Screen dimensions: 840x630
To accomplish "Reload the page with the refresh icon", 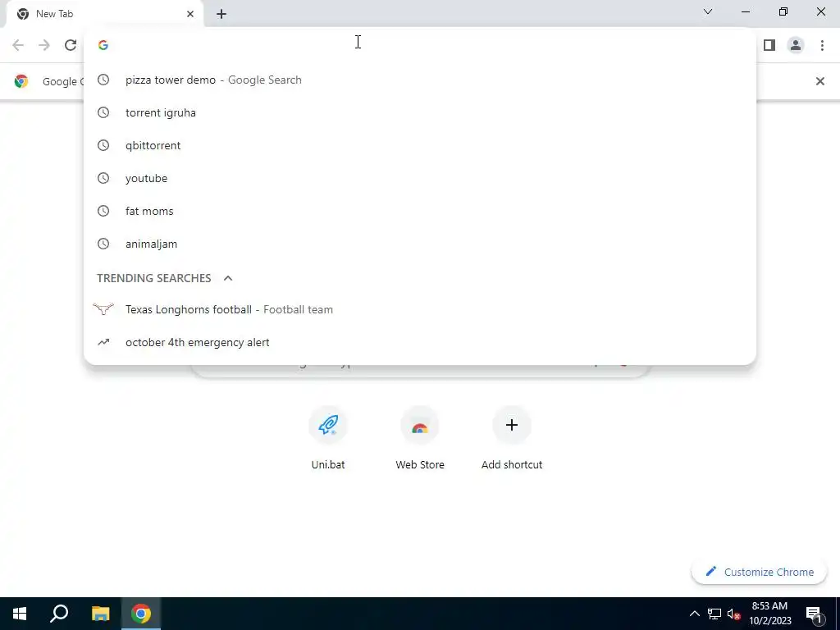I will pyautogui.click(x=71, y=45).
